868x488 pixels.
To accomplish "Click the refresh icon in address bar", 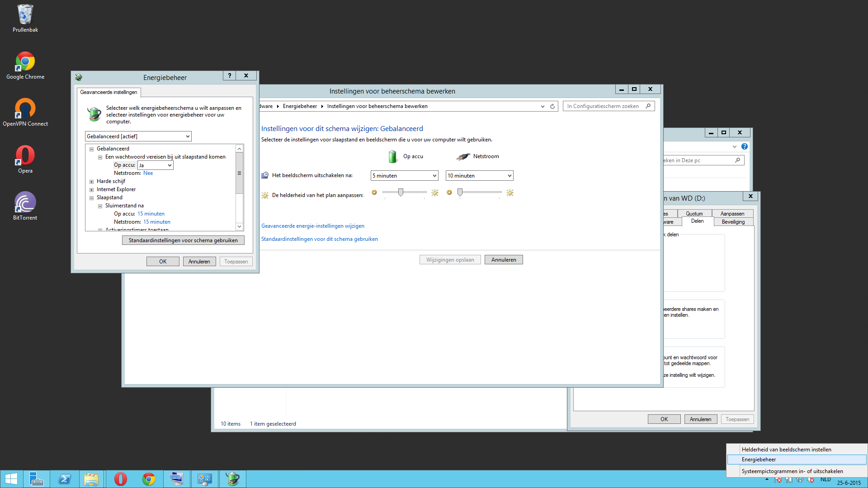I will tap(552, 107).
